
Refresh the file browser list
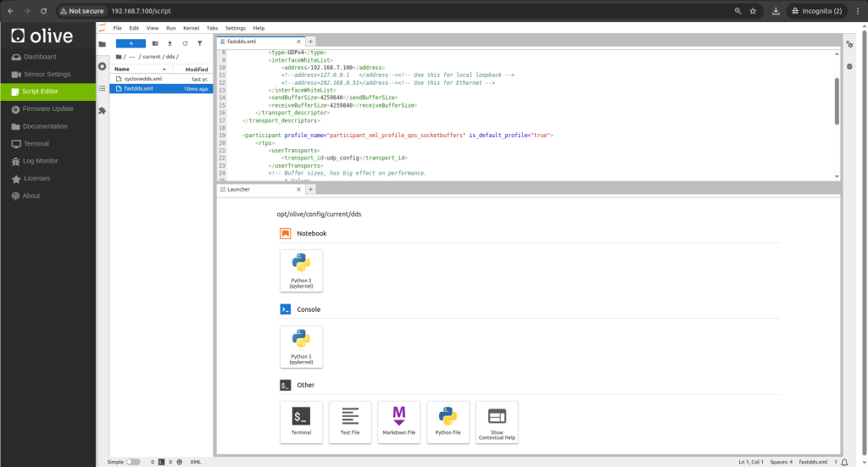[185, 42]
